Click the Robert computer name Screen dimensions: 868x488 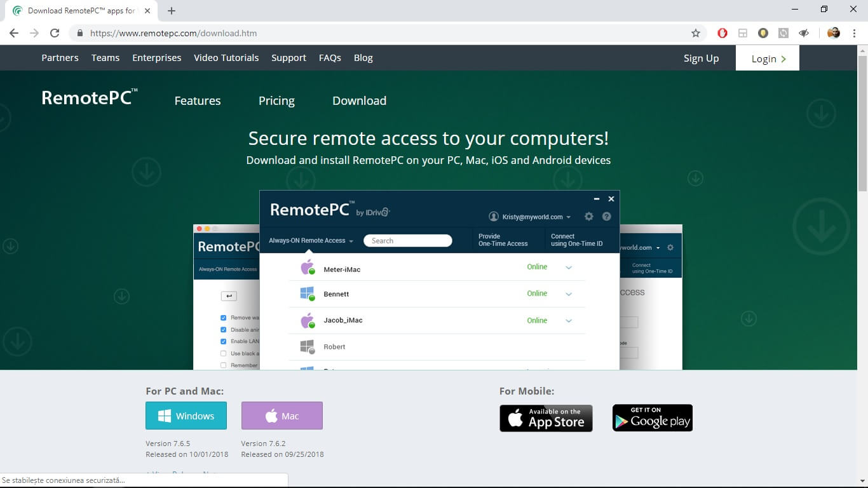pyautogui.click(x=334, y=347)
